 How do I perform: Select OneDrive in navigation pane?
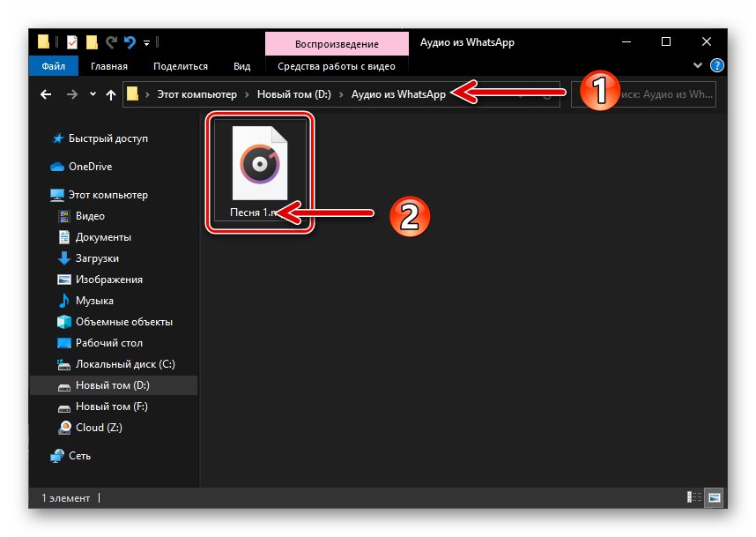pos(90,167)
